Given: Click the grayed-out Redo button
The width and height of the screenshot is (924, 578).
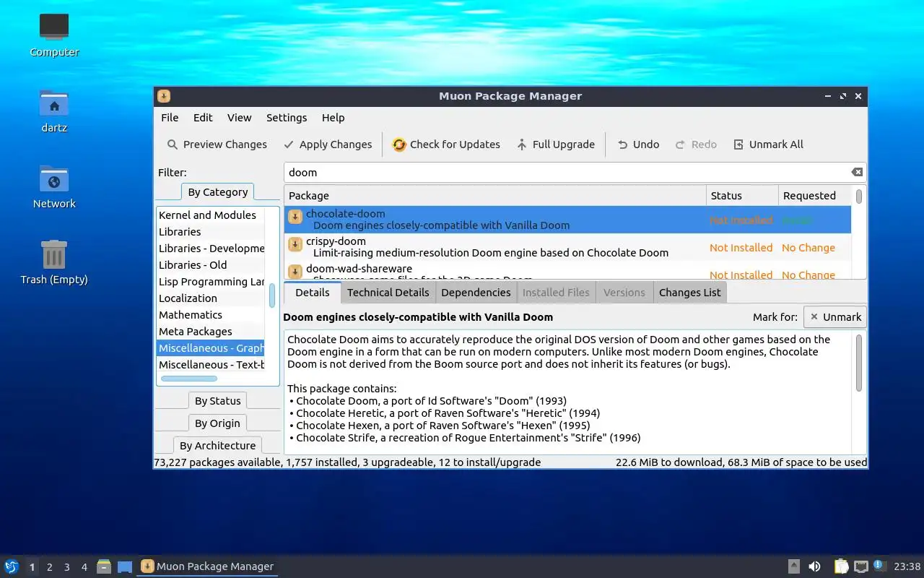Looking at the screenshot, I should [x=696, y=144].
